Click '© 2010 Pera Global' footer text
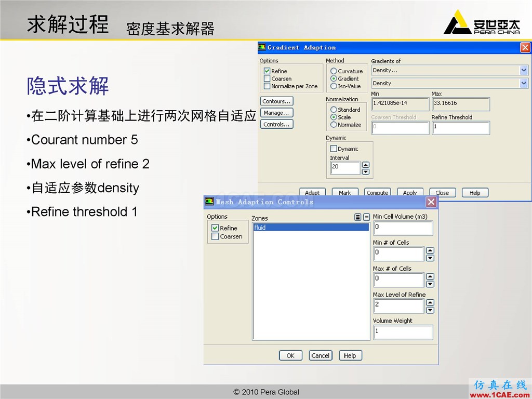This screenshot has height=399, width=532. tap(267, 392)
